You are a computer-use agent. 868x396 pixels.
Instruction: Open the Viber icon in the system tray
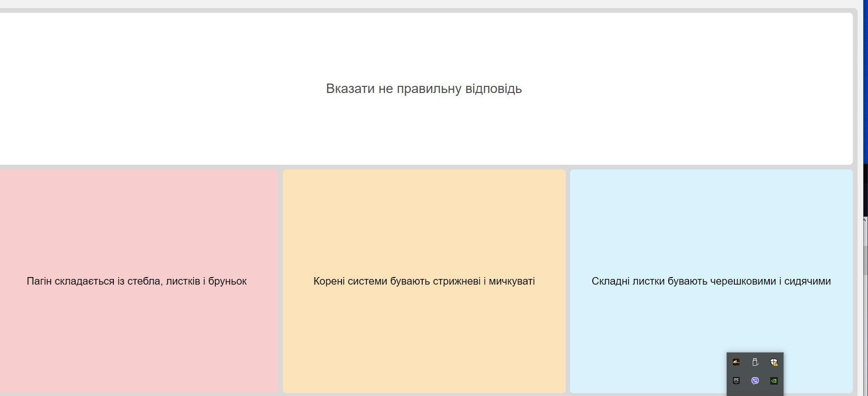(755, 380)
